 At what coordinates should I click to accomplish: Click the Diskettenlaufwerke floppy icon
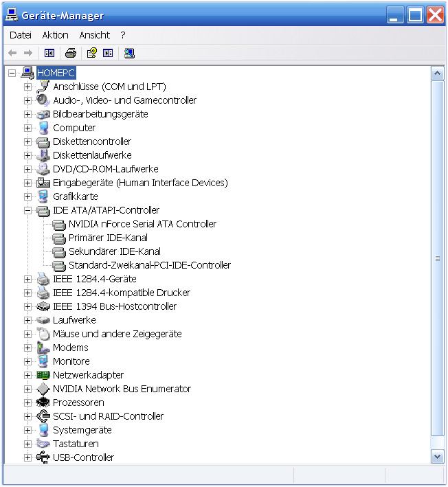pos(43,155)
